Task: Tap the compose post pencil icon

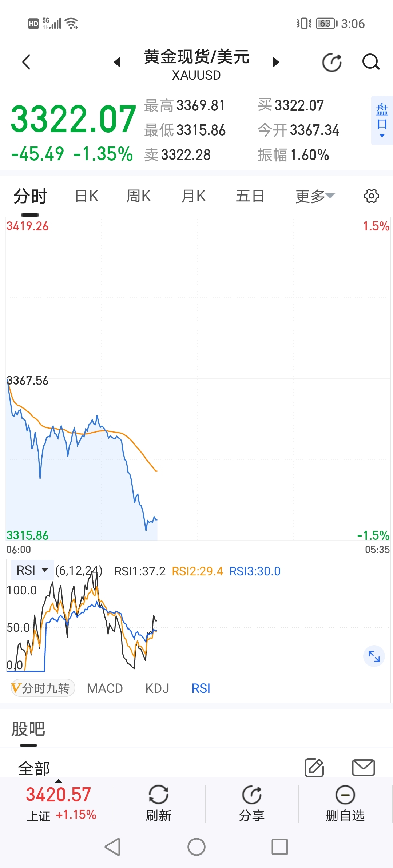Action: (314, 767)
